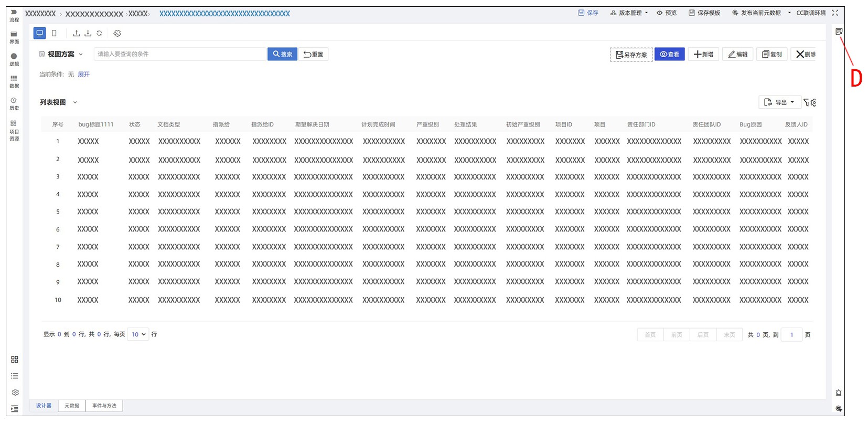Switch to the 事件与方法 tab
The height and width of the screenshot is (422, 868).
104,406
